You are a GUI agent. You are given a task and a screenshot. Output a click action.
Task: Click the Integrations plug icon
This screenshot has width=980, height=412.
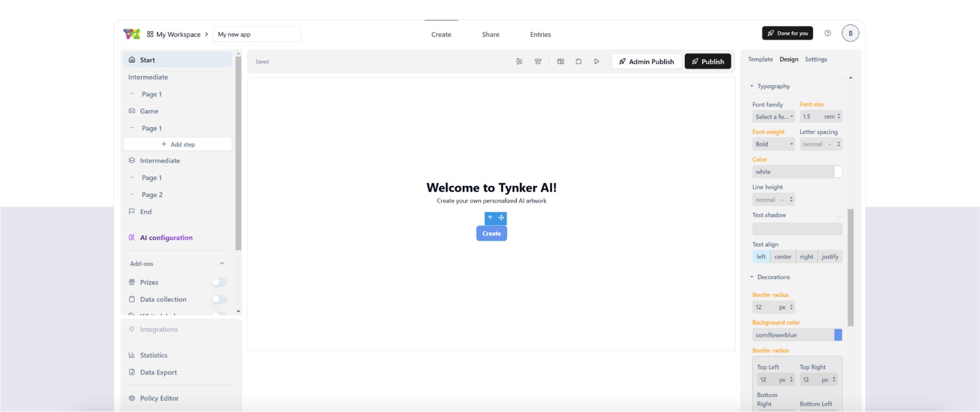click(x=132, y=329)
